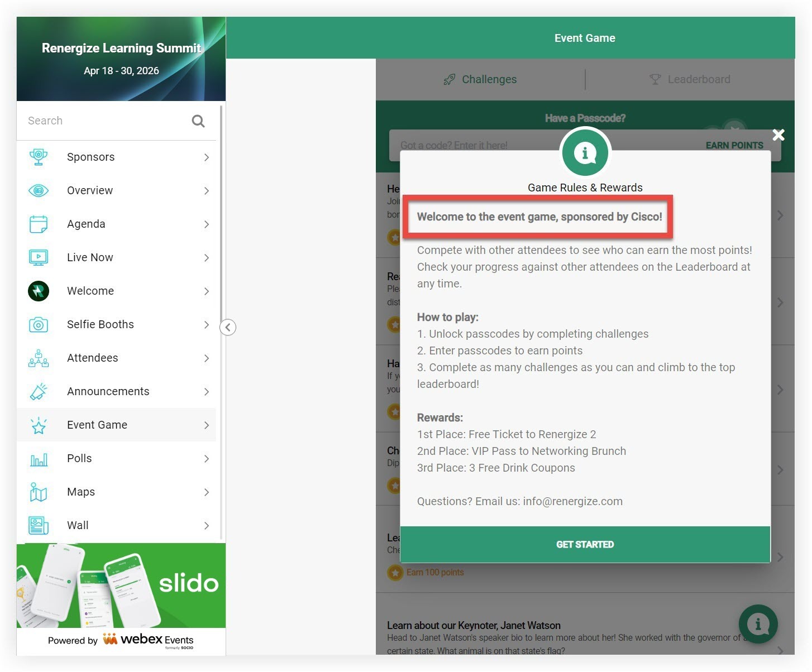
Task: Select Attendees in the side menu
Action: coord(116,358)
